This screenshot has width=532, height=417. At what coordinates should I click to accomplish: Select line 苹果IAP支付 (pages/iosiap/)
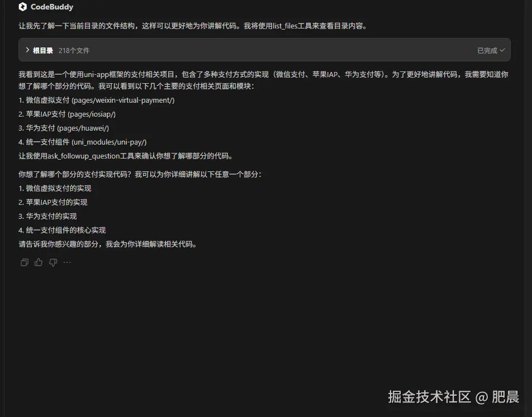click(x=67, y=114)
